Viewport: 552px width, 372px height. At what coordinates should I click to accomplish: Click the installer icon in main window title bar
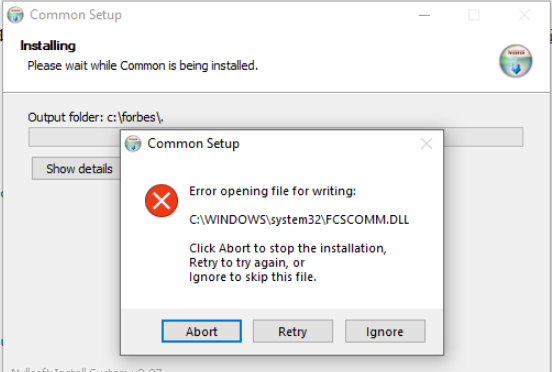pyautogui.click(x=15, y=15)
